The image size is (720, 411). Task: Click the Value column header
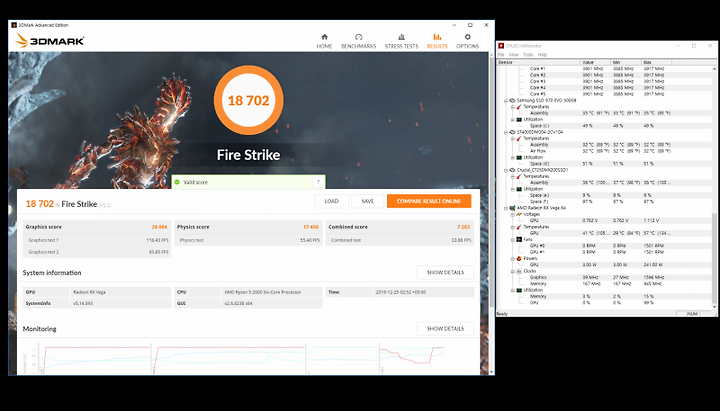[x=596, y=62]
